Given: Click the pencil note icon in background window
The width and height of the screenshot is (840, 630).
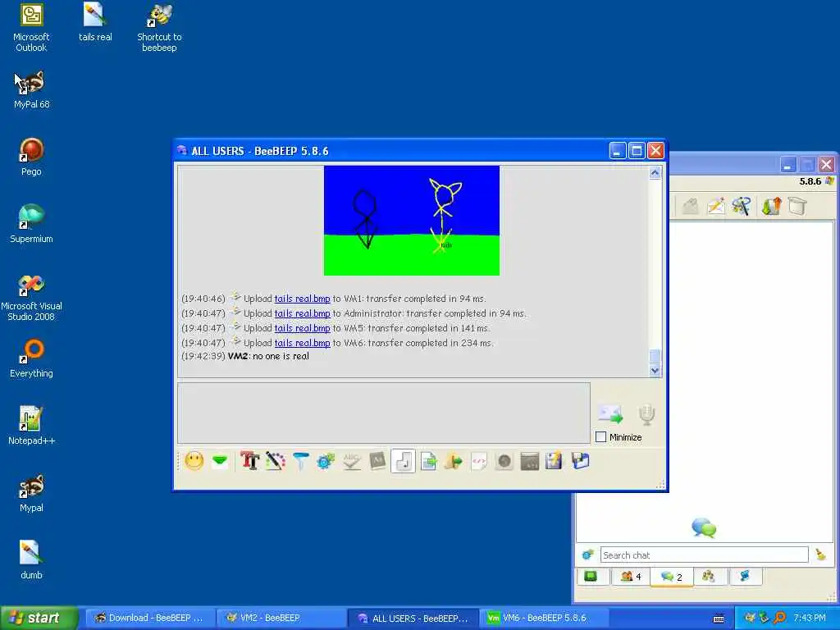Looking at the screenshot, I should tap(716, 206).
